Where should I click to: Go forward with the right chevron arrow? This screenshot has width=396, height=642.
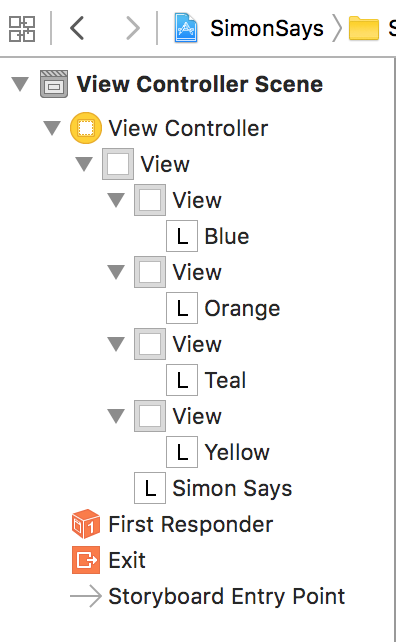click(132, 28)
